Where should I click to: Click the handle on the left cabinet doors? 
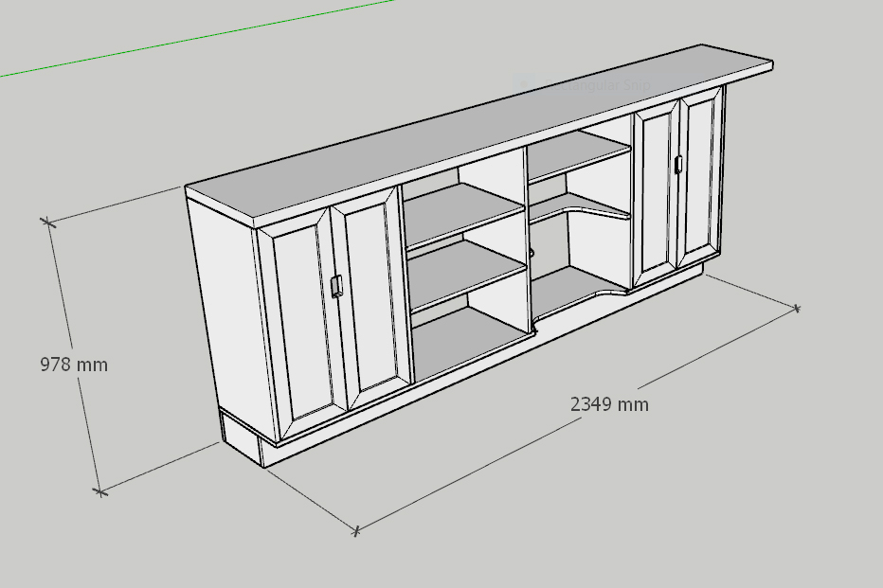[x=336, y=286]
